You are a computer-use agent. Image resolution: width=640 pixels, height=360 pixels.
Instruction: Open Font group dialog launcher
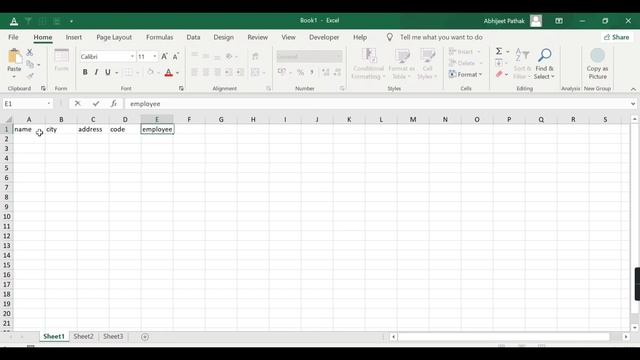pyautogui.click(x=181, y=88)
